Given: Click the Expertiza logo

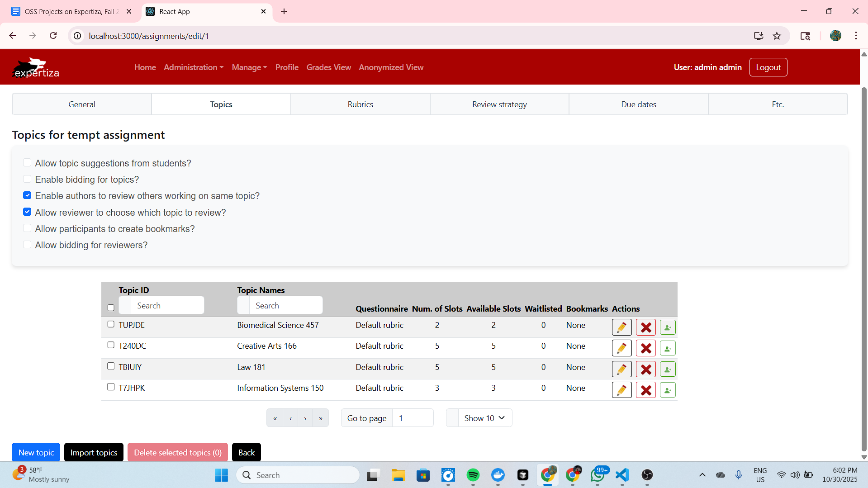Looking at the screenshot, I should click(x=36, y=68).
